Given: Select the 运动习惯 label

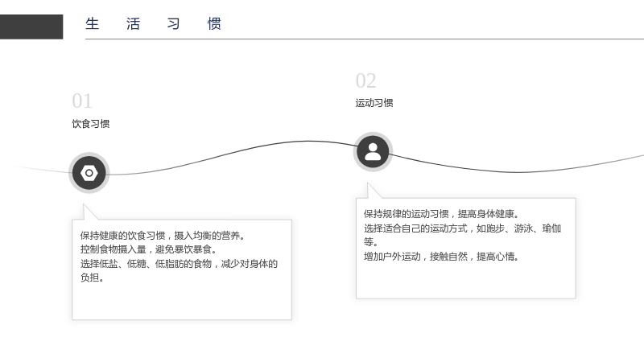Looking at the screenshot, I should tap(374, 103).
